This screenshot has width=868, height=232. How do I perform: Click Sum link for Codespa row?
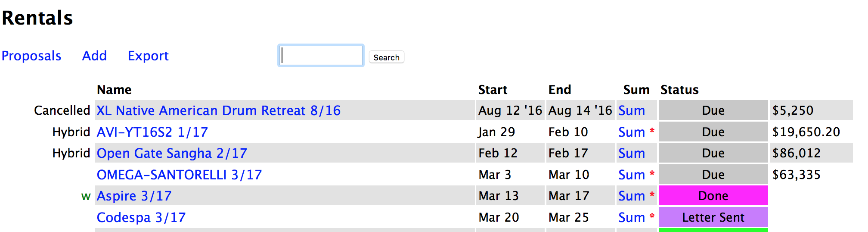[x=631, y=218]
